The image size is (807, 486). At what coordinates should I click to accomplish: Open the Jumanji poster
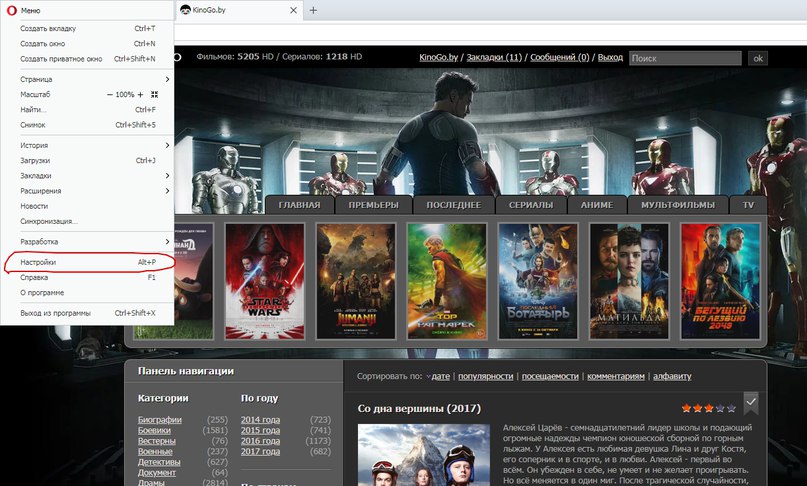click(356, 281)
